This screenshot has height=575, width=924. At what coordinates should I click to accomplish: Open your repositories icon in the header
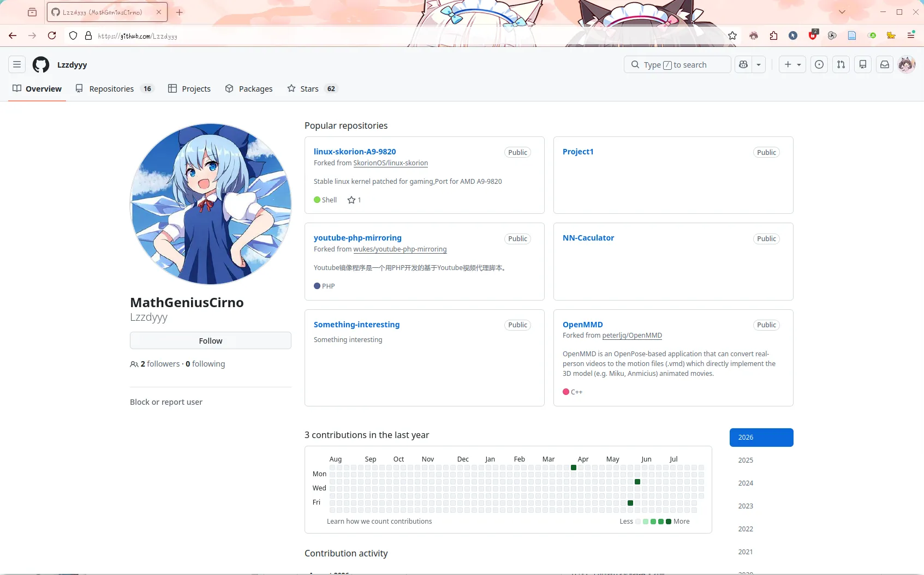tap(863, 64)
